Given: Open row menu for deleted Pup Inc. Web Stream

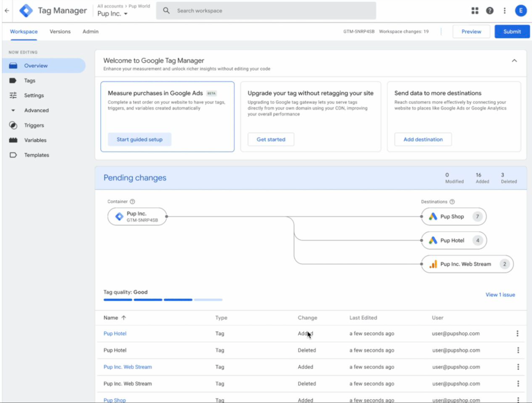Looking at the screenshot, I should coord(518,384).
